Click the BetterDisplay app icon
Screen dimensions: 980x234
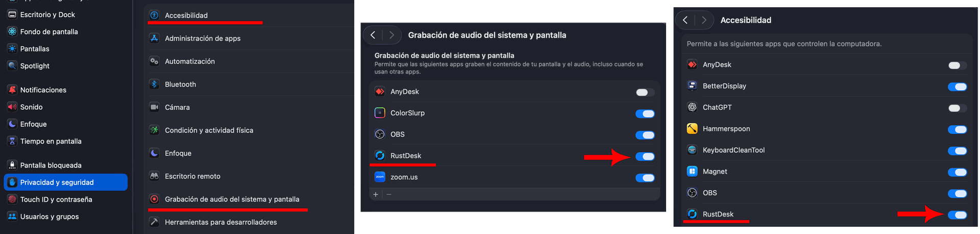[x=692, y=86]
